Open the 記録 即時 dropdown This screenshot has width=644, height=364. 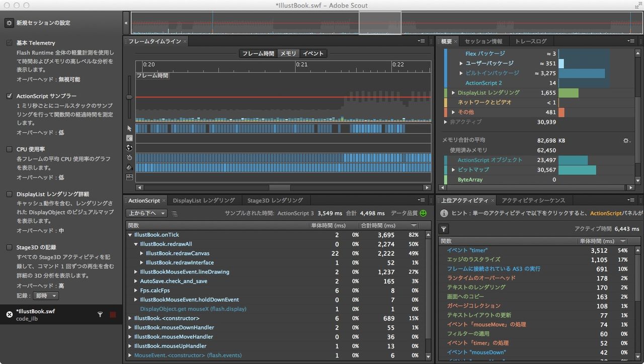pyautogui.click(x=46, y=296)
